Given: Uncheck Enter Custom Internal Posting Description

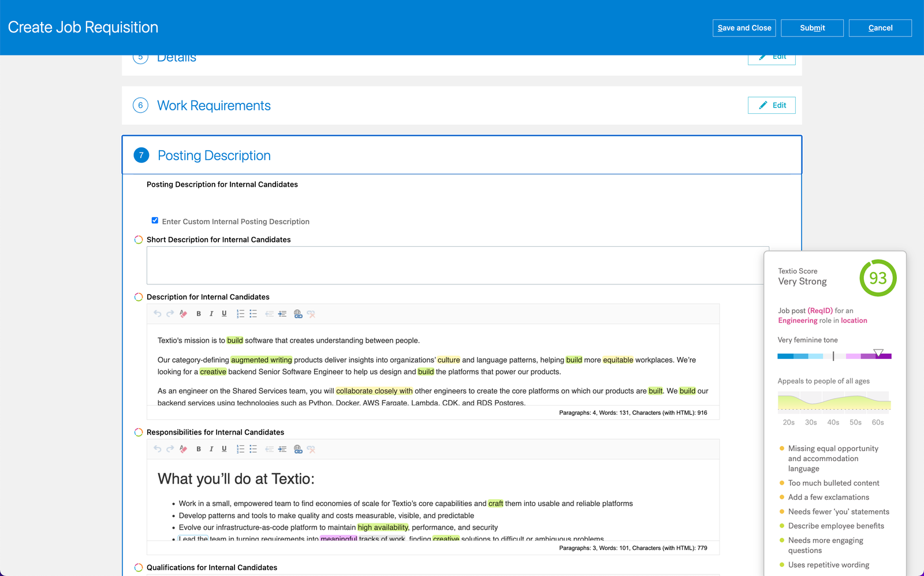Looking at the screenshot, I should (155, 220).
